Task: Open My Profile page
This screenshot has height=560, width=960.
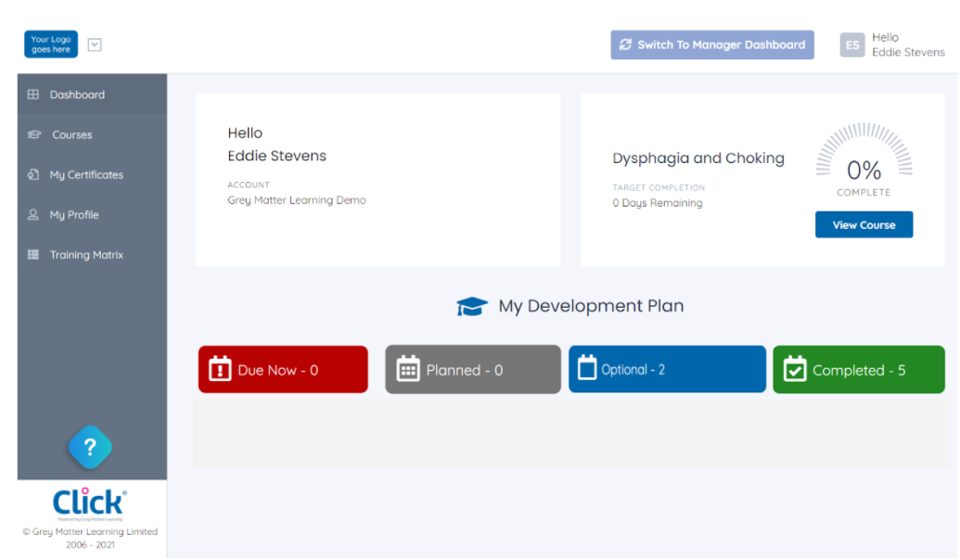Action: pyautogui.click(x=92, y=215)
